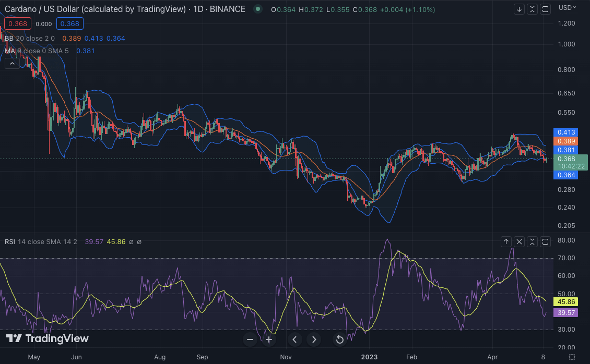This screenshot has width=590, height=364.
Task: Click purple RSI legend value 39.57
Action: click(94, 242)
